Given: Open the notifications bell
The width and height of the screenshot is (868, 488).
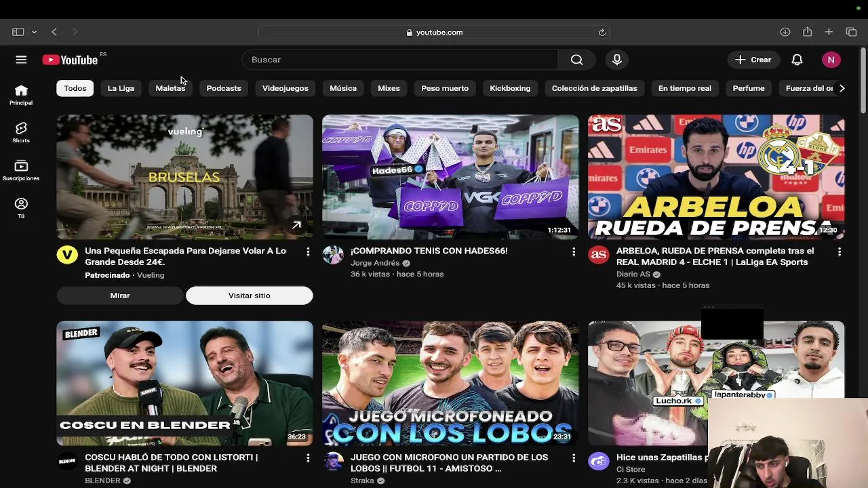Looking at the screenshot, I should (x=797, y=60).
